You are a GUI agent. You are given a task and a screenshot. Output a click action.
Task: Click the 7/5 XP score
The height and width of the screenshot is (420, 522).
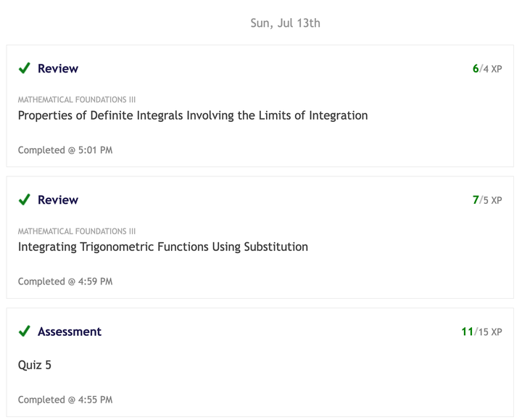tap(487, 200)
